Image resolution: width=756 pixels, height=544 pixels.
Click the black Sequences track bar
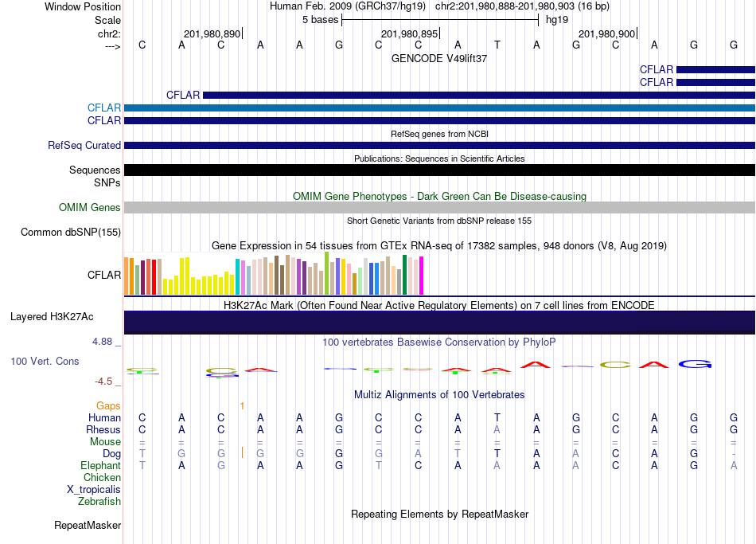[x=439, y=170]
